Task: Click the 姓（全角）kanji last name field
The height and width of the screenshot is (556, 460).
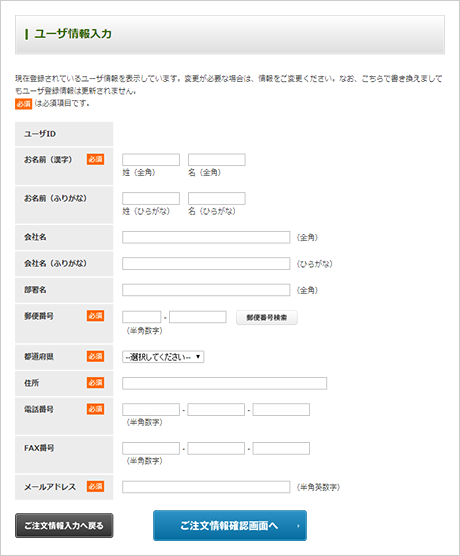Action: point(151,160)
